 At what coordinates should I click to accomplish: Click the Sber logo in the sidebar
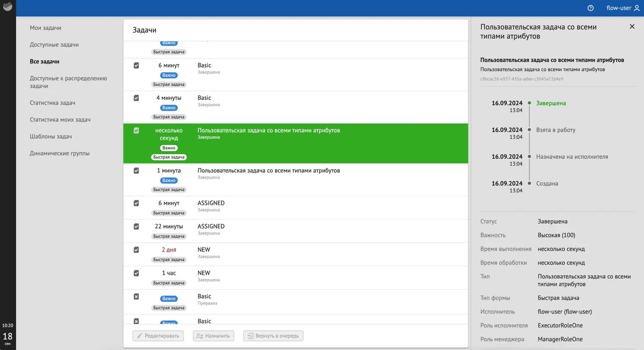pyautogui.click(x=8, y=8)
